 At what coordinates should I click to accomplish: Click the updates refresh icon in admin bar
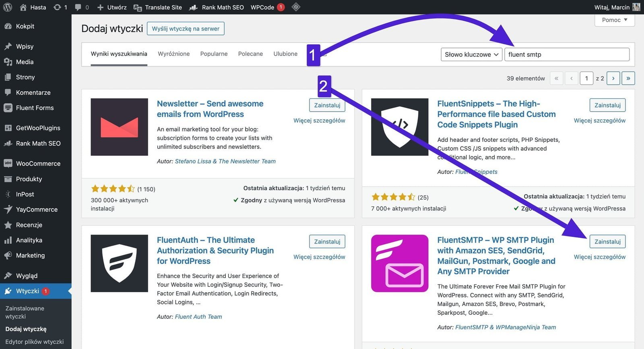[57, 7]
